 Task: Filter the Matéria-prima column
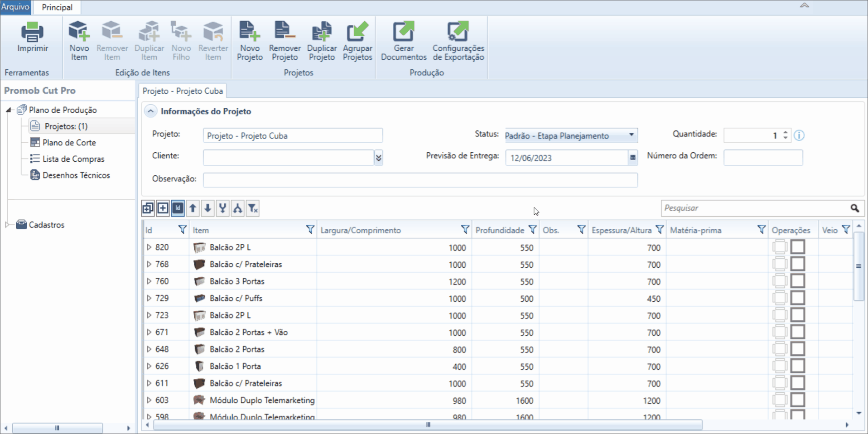[762, 230]
